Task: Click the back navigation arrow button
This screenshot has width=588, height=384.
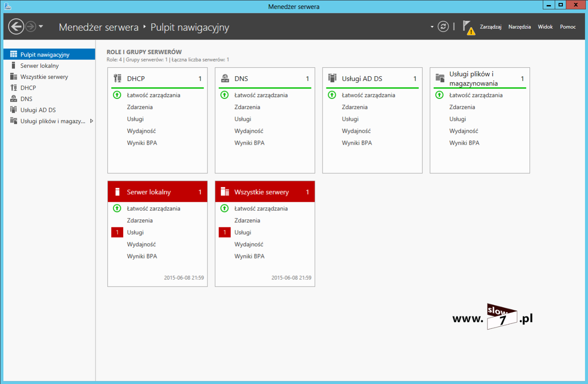Action: click(x=16, y=26)
